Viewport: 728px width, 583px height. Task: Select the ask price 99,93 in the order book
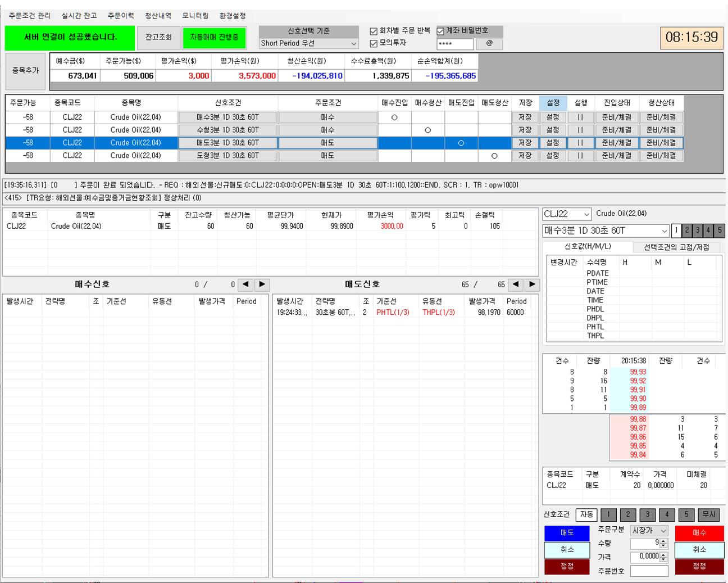pyautogui.click(x=638, y=372)
